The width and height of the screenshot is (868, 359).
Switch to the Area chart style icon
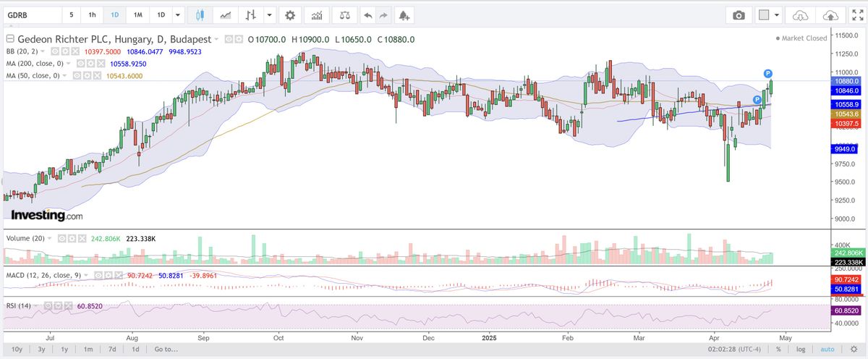(x=226, y=15)
